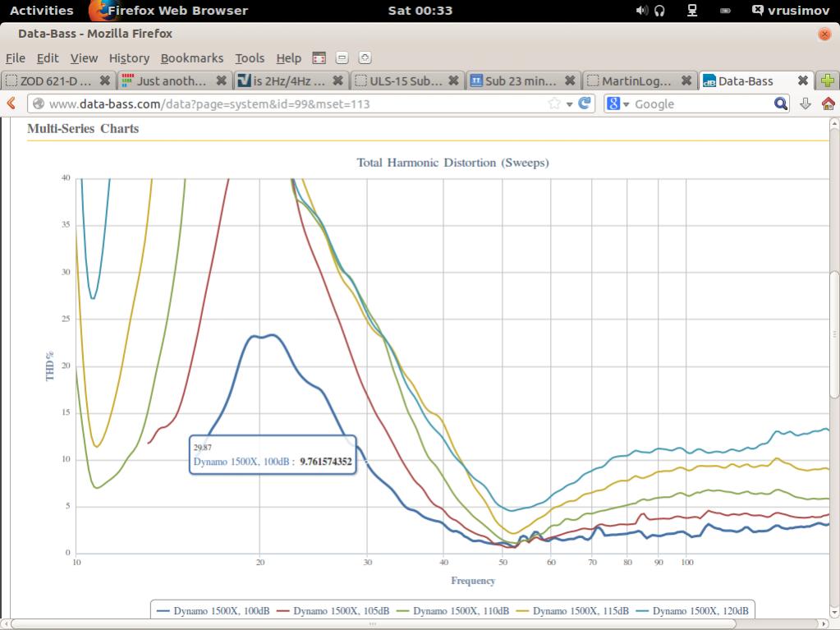Toggle the Dynamo 1500X, 120dB legend series

692,611
